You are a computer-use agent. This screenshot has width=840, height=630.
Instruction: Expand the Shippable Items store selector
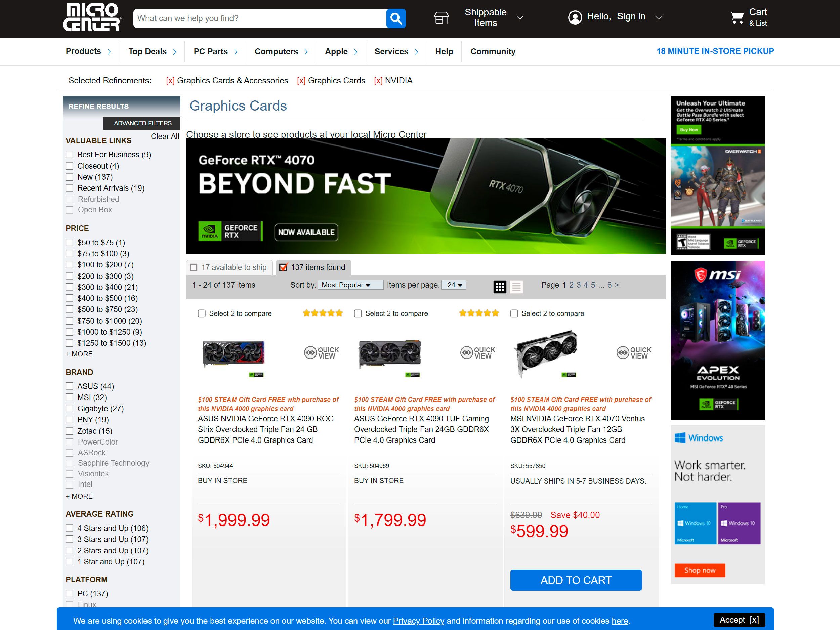(x=493, y=17)
